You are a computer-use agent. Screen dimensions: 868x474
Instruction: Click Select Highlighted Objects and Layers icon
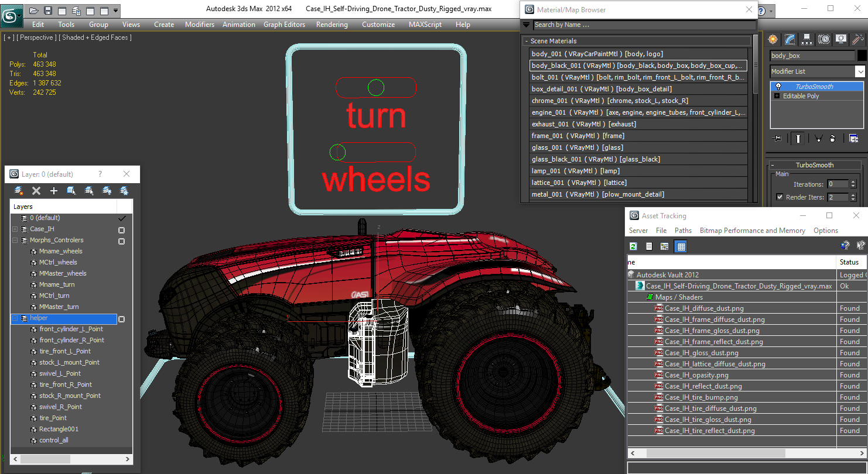point(71,191)
